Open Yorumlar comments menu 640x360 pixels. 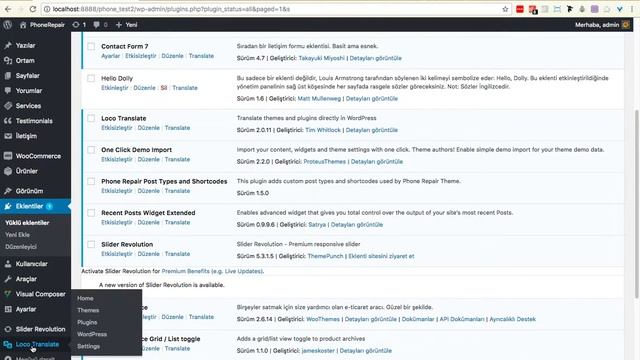click(x=29, y=91)
